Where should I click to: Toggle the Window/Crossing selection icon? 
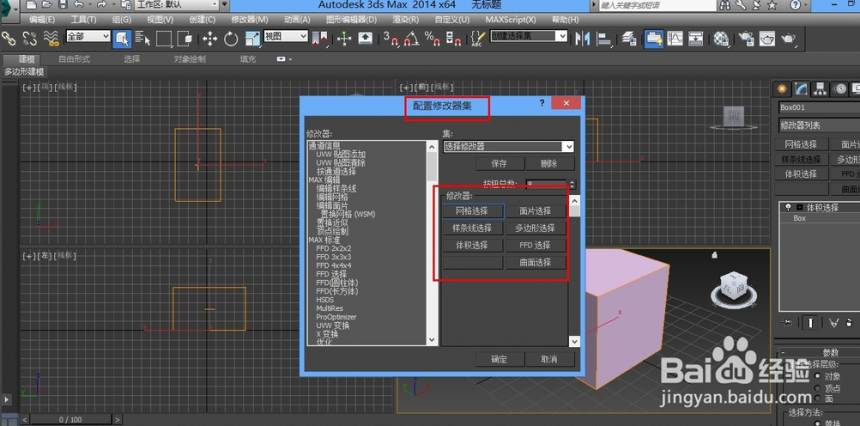tap(185, 39)
